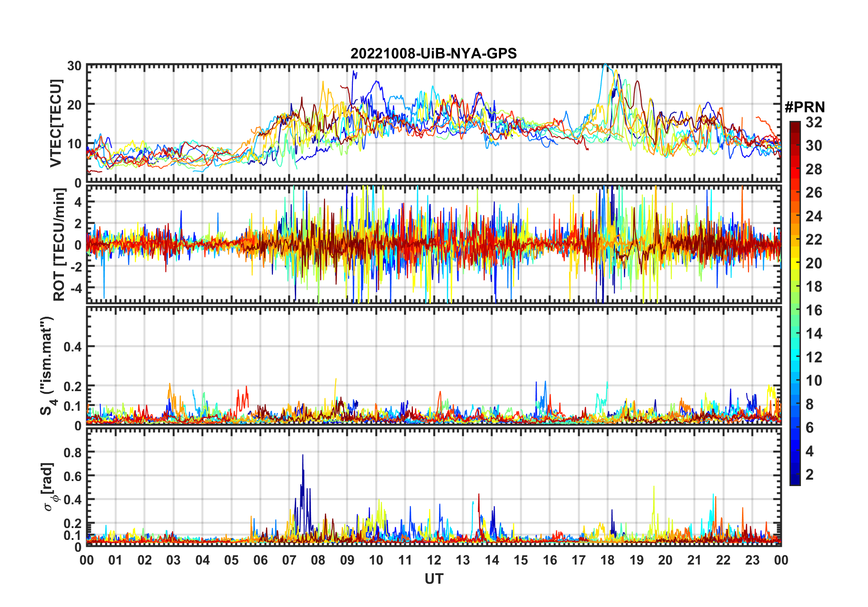Click ROT axis tick label -2
Screen dimensions: 868x607
75,267
